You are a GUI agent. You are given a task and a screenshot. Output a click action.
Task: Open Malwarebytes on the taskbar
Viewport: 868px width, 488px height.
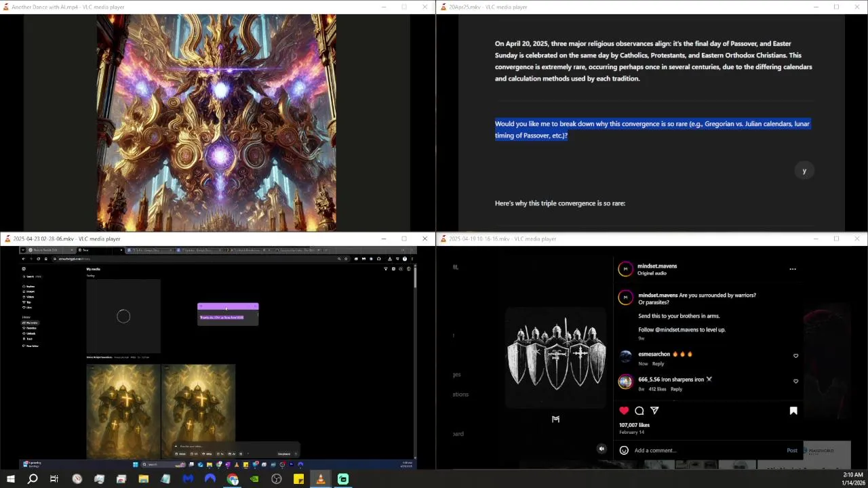pos(188,479)
